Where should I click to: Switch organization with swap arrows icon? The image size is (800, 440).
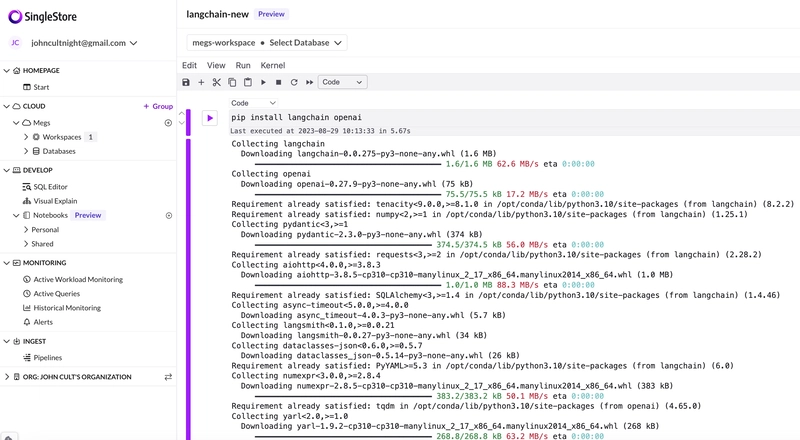pos(168,377)
